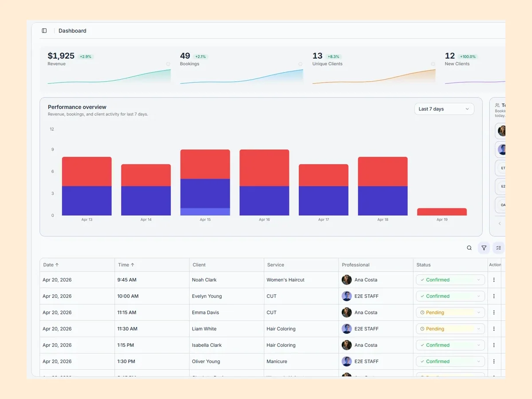
Task: Click the red segment of Apr 13 bar
Action: 87,172
